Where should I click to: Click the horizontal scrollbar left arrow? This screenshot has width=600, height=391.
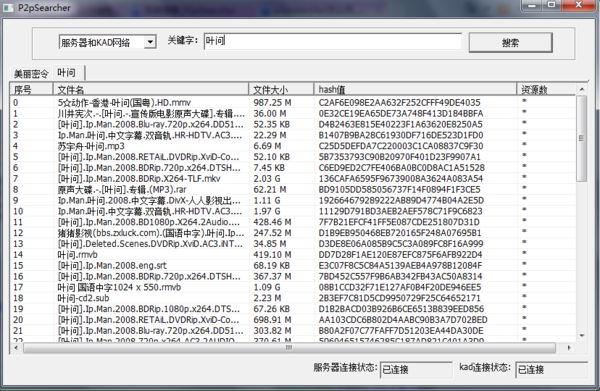pos(16,347)
